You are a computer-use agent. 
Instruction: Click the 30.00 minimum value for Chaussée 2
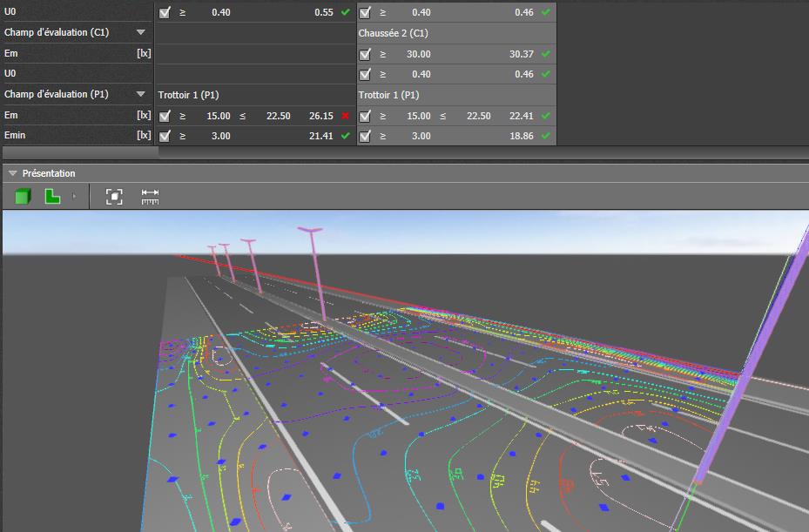[418, 54]
